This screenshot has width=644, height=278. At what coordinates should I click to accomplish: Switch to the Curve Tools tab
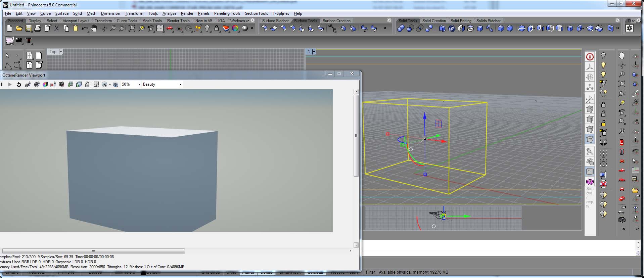[x=127, y=20]
